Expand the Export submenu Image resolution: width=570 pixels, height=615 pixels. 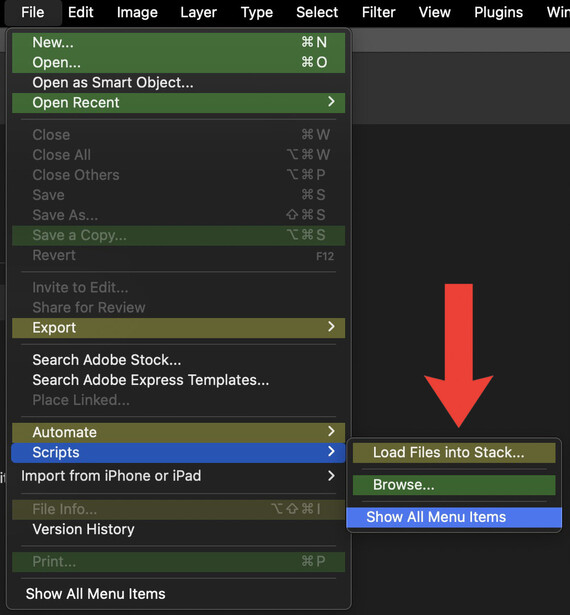[178, 328]
